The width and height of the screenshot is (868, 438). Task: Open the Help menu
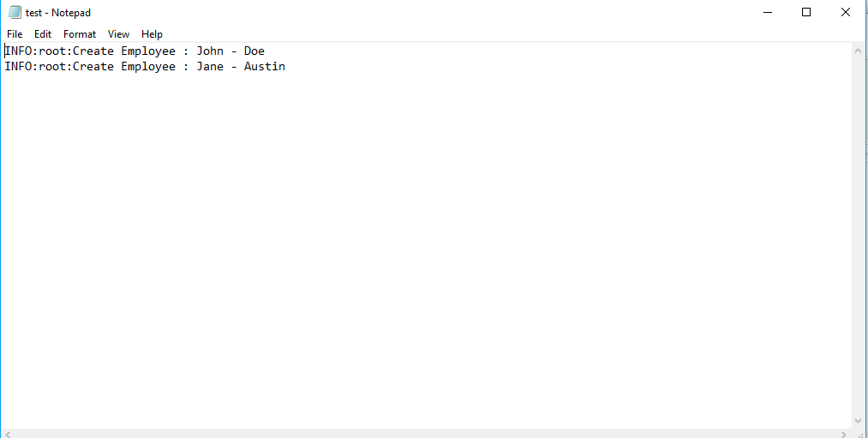point(152,34)
